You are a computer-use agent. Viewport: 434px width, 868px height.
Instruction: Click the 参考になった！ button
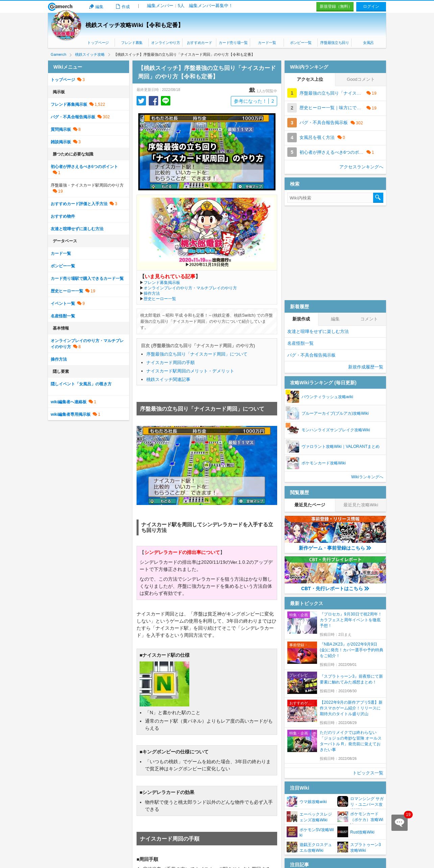click(x=254, y=101)
